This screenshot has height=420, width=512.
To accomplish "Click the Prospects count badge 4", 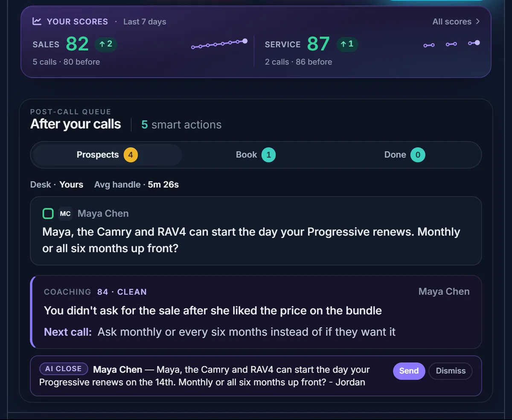I will pyautogui.click(x=131, y=155).
